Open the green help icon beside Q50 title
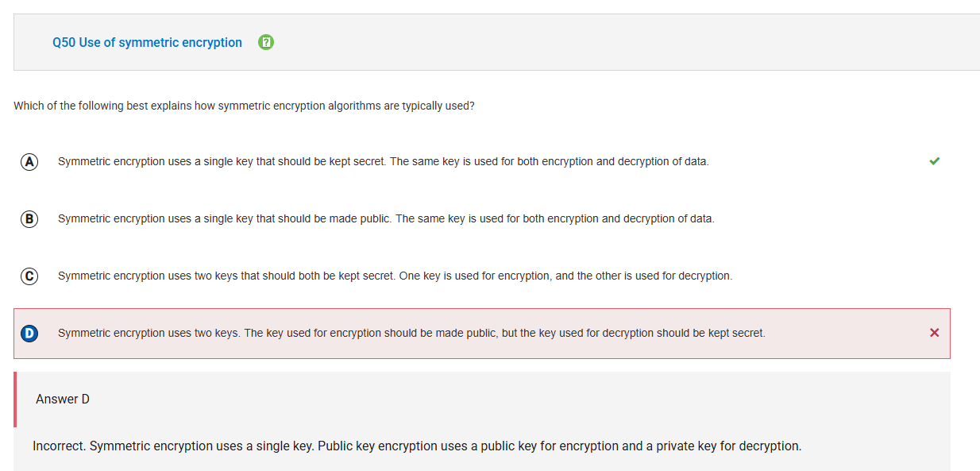980x471 pixels. [x=267, y=42]
